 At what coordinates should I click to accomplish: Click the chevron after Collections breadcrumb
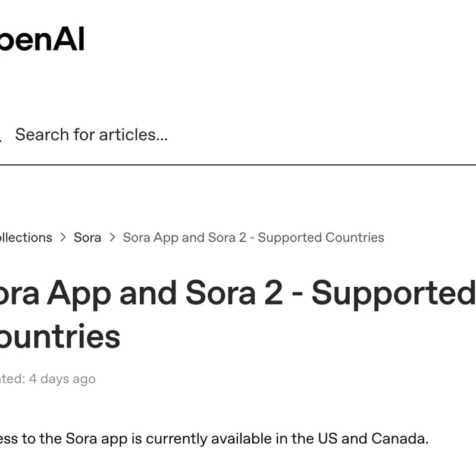coord(62,237)
